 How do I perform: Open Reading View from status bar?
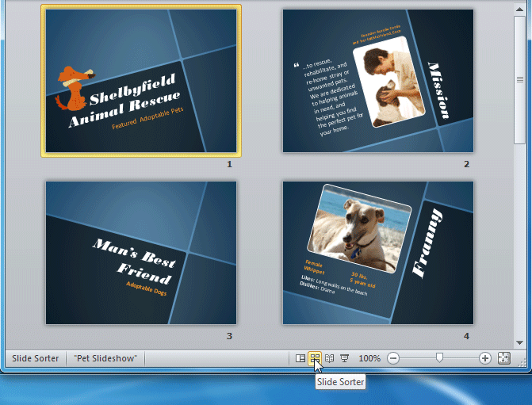(330, 358)
